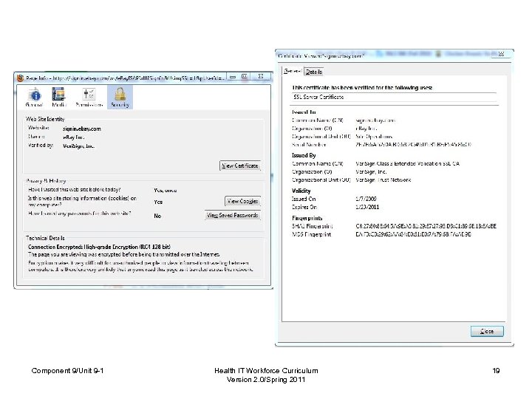Click the 'Yes, once' visited answer

point(166,191)
